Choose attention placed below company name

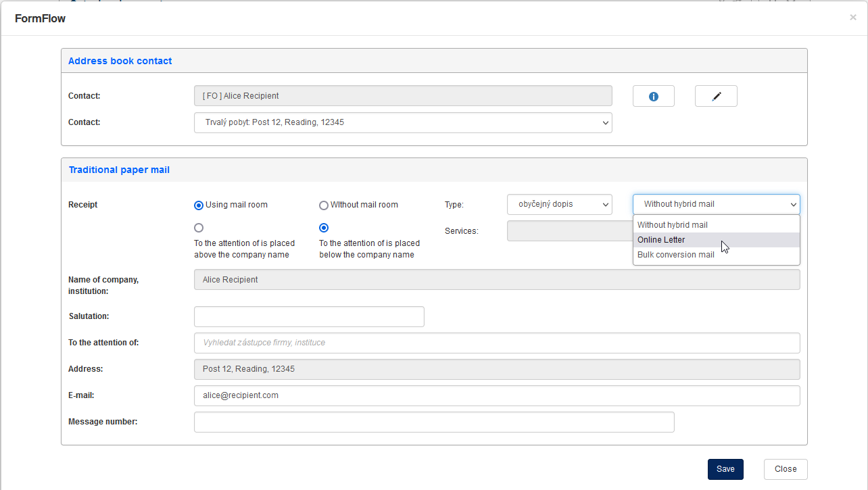coord(324,228)
